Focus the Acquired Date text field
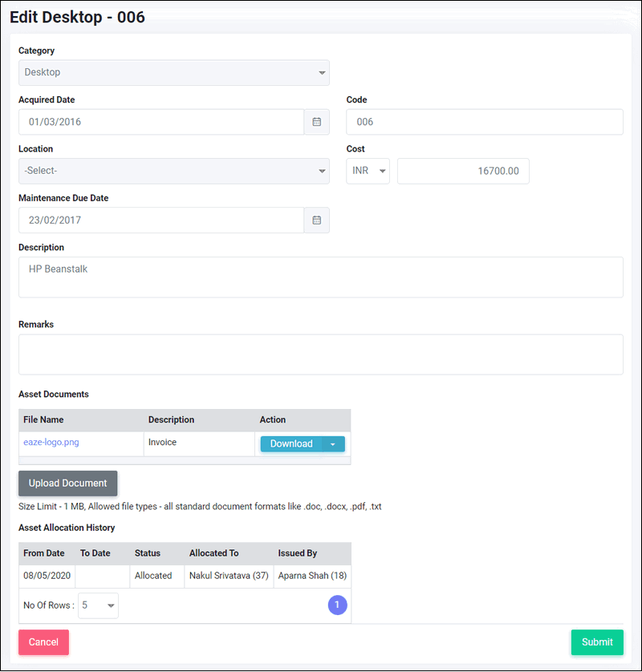 [161, 122]
